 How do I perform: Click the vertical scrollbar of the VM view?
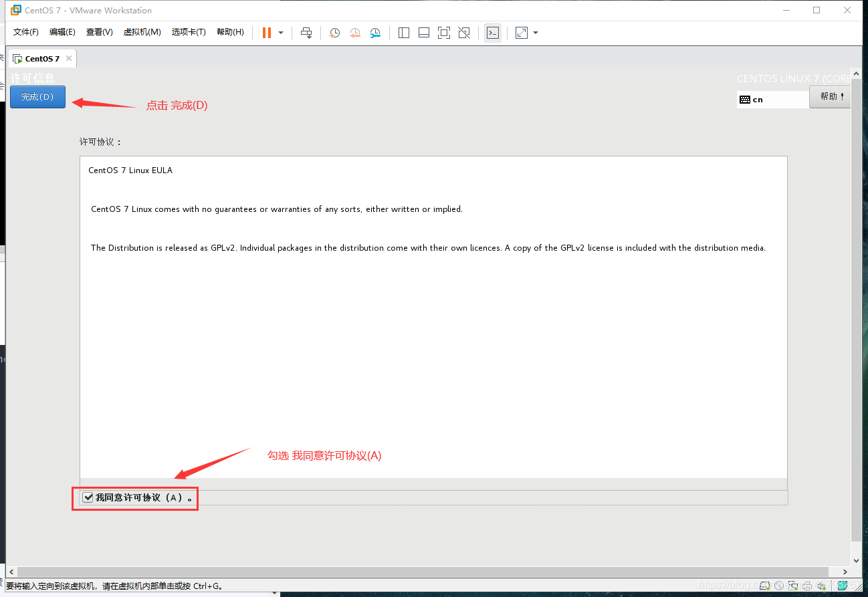[857, 310]
